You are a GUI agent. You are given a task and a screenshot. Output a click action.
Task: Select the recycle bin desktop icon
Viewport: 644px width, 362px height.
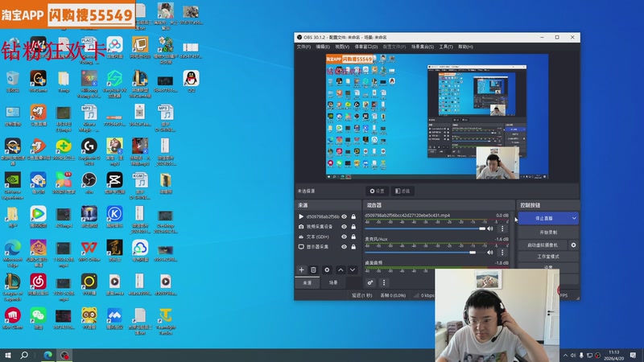pyautogui.click(x=12, y=81)
